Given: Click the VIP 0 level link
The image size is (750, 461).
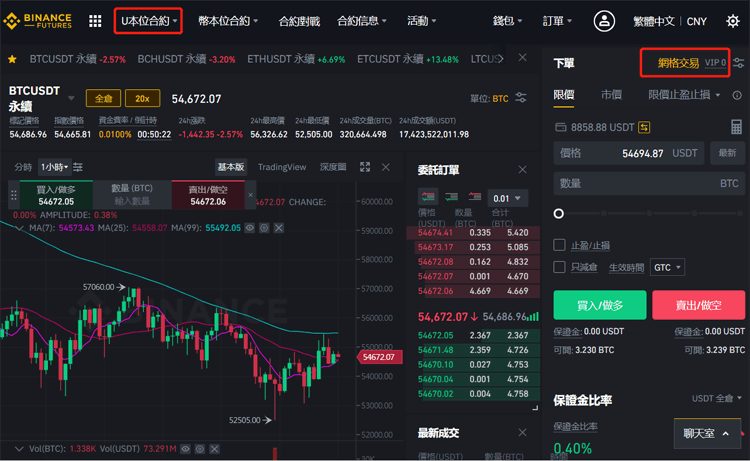Looking at the screenshot, I should pos(715,63).
